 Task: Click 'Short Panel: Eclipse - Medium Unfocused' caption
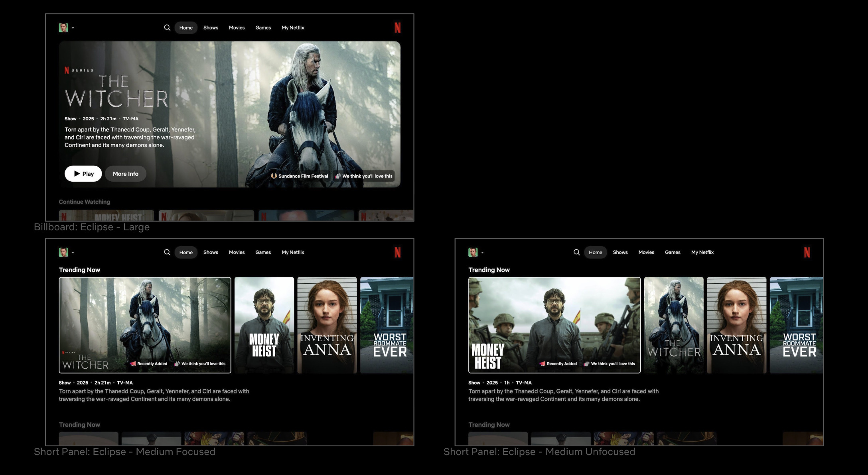click(539, 452)
